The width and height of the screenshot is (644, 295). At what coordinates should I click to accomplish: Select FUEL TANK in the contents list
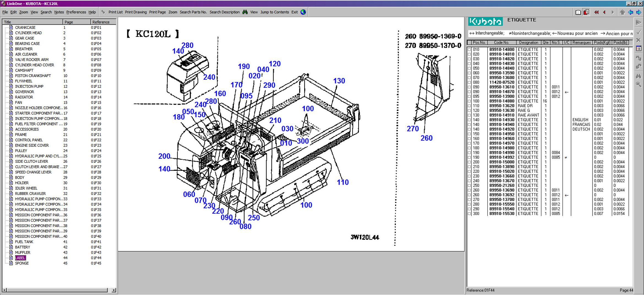[24, 242]
